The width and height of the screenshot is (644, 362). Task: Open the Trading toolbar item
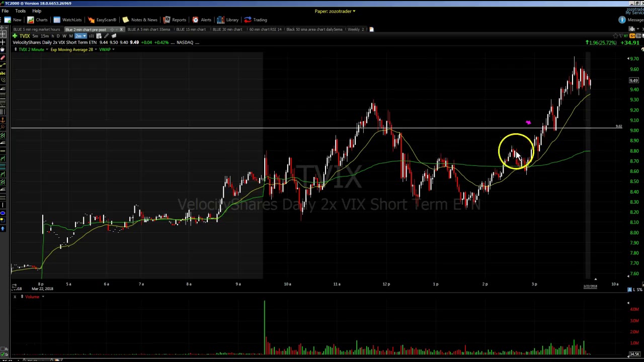(x=256, y=20)
